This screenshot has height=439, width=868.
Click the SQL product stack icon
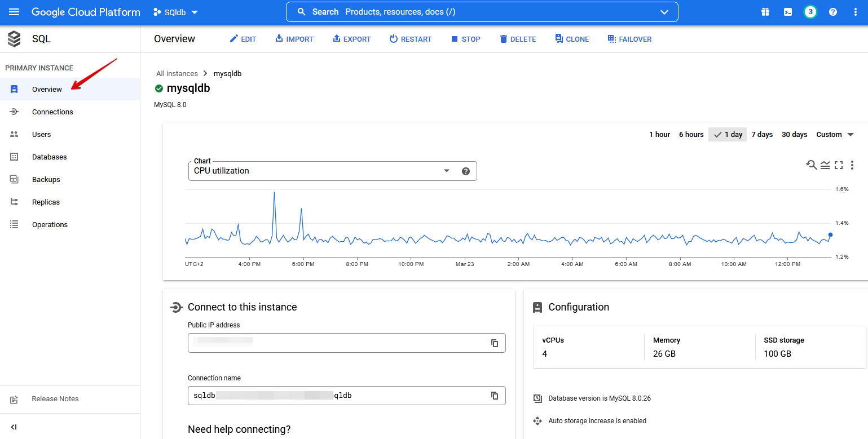[14, 39]
